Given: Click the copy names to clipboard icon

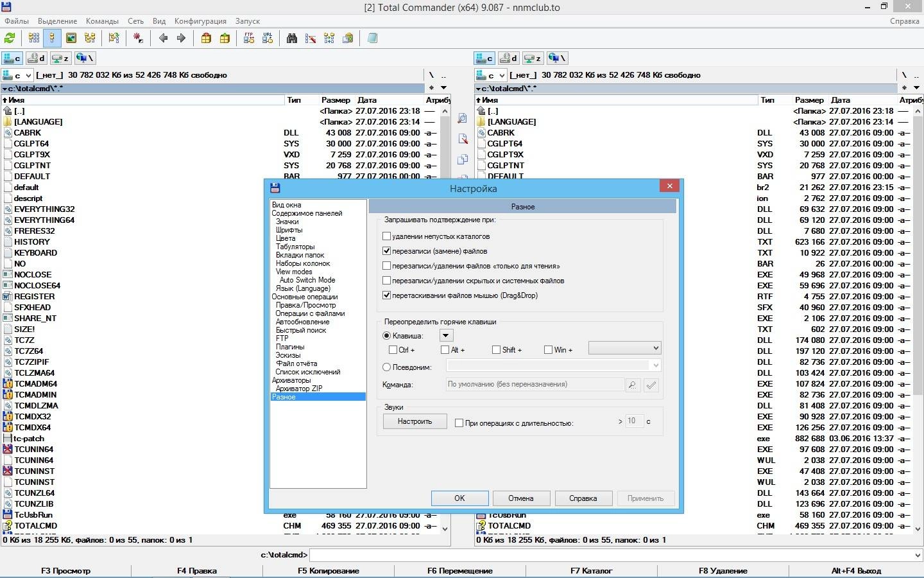Looking at the screenshot, I should click(348, 39).
